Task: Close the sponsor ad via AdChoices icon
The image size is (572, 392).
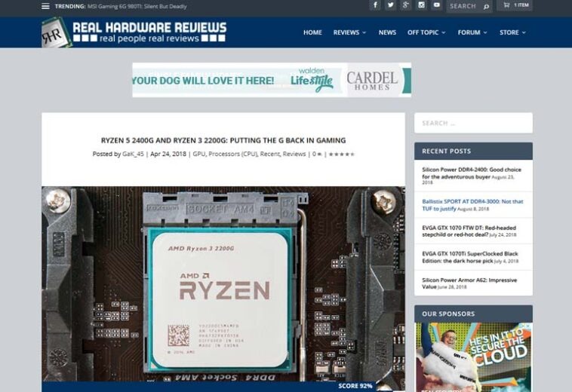Action: 527,326
